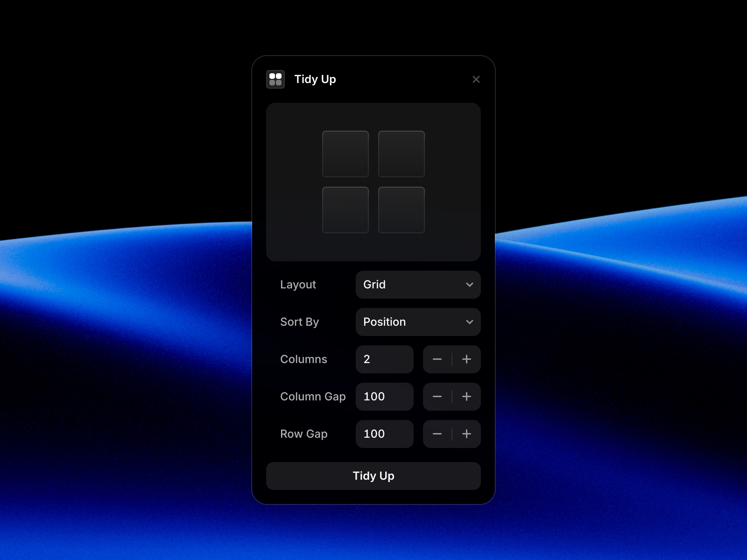Click the Tidy Up grid icon in header
This screenshot has width=747, height=560.
(275, 79)
